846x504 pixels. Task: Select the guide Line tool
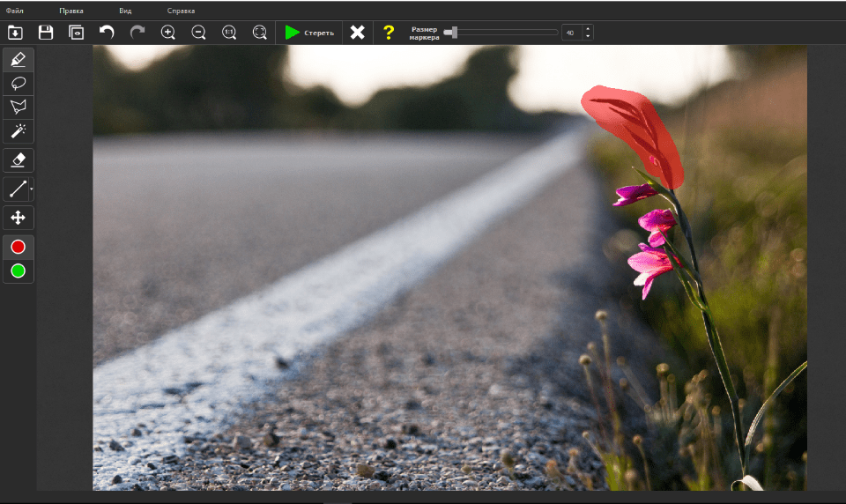[17, 189]
